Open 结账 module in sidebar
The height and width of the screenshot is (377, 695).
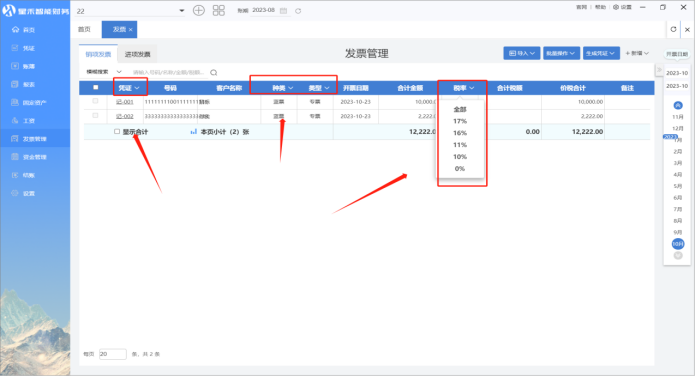[x=29, y=175]
